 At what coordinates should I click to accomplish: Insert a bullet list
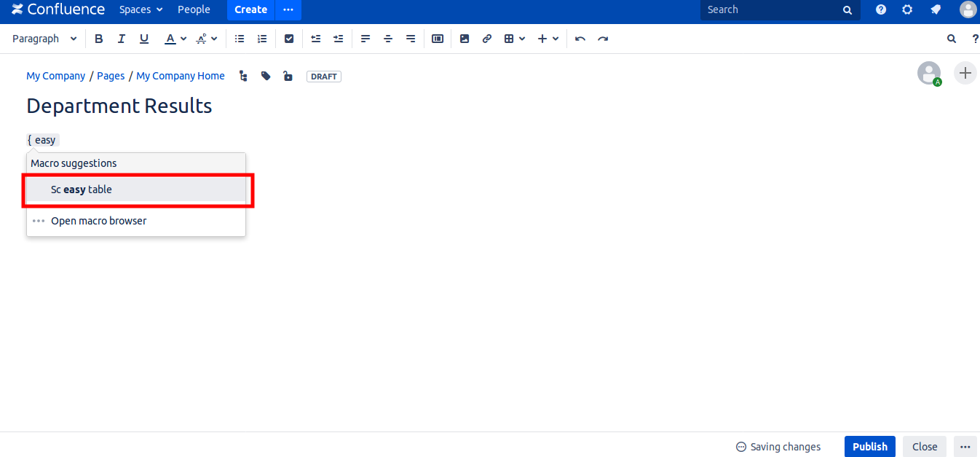click(x=240, y=39)
